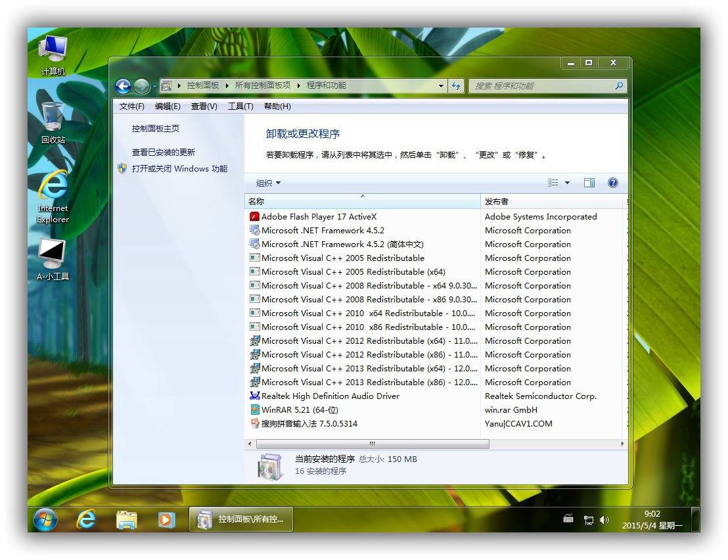Select Adobe Flash Player 17 ActiveX icon
Image resolution: width=728 pixels, height=560 pixels.
pos(254,216)
